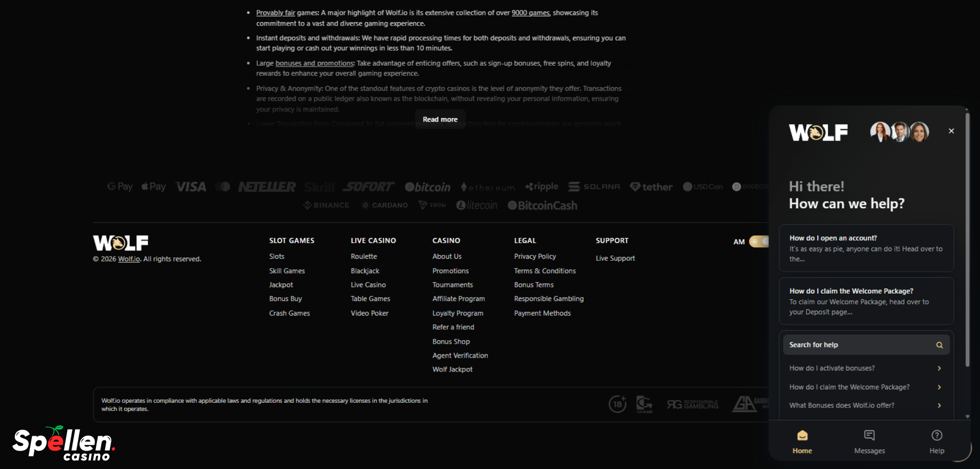Image resolution: width=980 pixels, height=469 pixels.
Task: Click the litecoin logo
Action: coord(477,205)
